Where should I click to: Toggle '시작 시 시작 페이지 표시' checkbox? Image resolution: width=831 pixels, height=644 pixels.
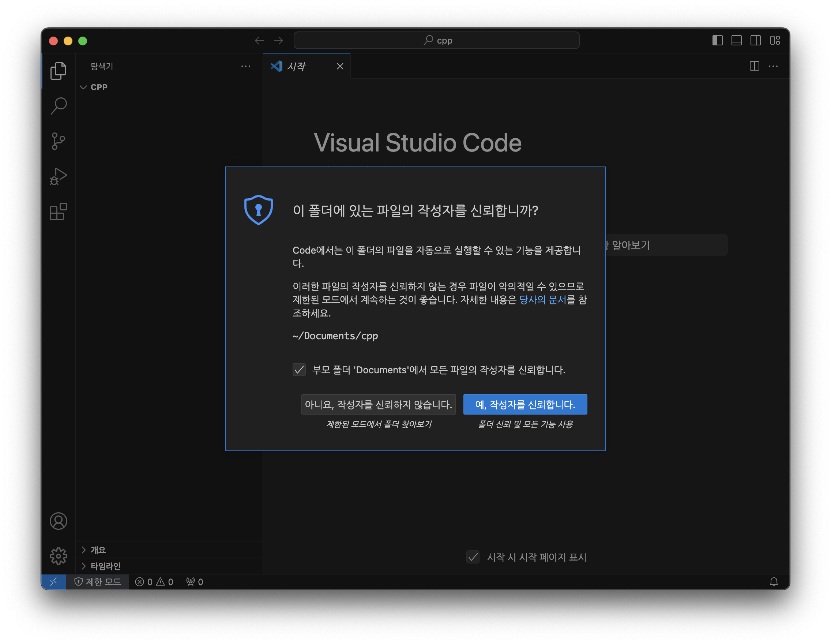[x=473, y=557]
